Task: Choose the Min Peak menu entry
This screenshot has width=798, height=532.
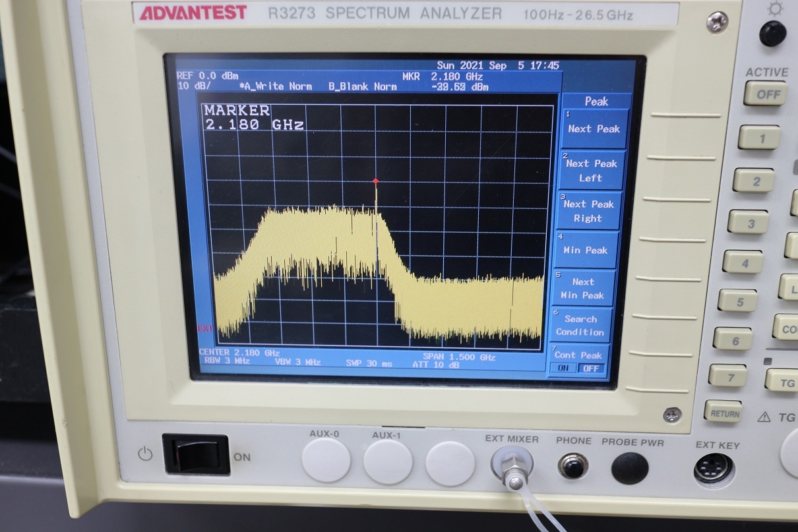Action: coord(586,250)
